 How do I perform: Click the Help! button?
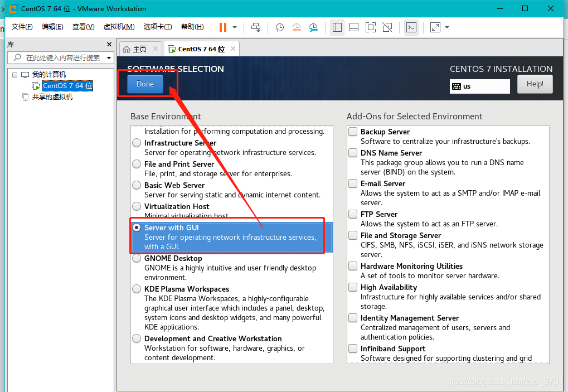[x=535, y=84]
